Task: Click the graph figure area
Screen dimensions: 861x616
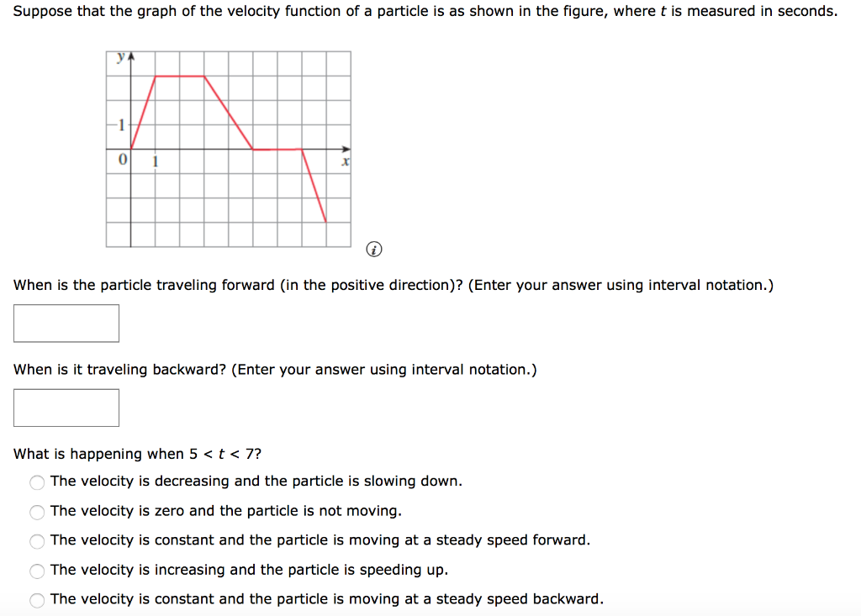Action: coord(227,147)
